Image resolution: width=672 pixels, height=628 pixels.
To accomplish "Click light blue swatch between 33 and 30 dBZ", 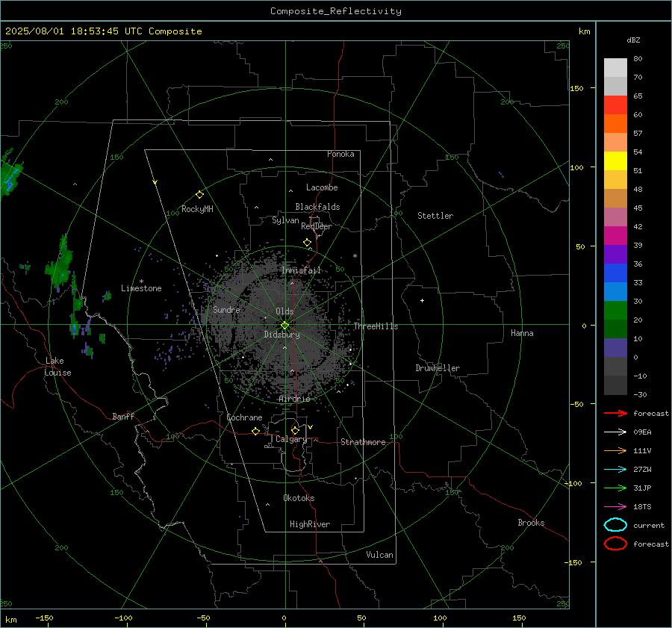I will pyautogui.click(x=615, y=291).
